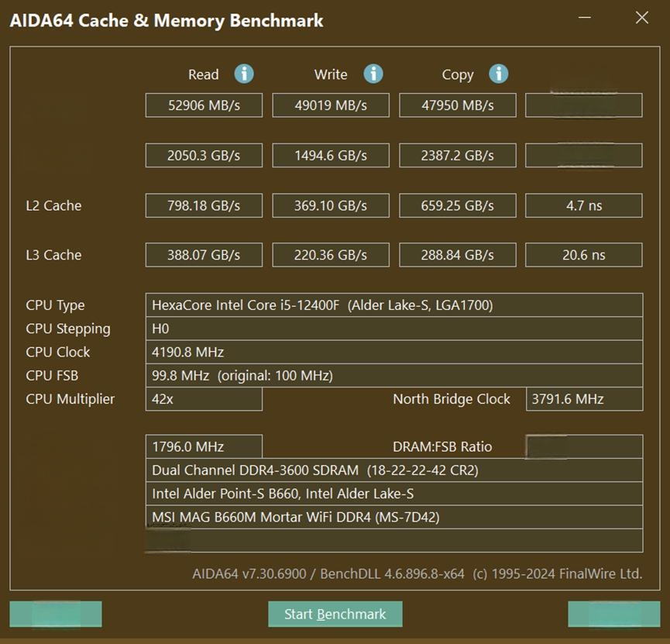The width and height of the screenshot is (670, 644).
Task: Select the 49019 MB/s write value
Action: (x=331, y=105)
